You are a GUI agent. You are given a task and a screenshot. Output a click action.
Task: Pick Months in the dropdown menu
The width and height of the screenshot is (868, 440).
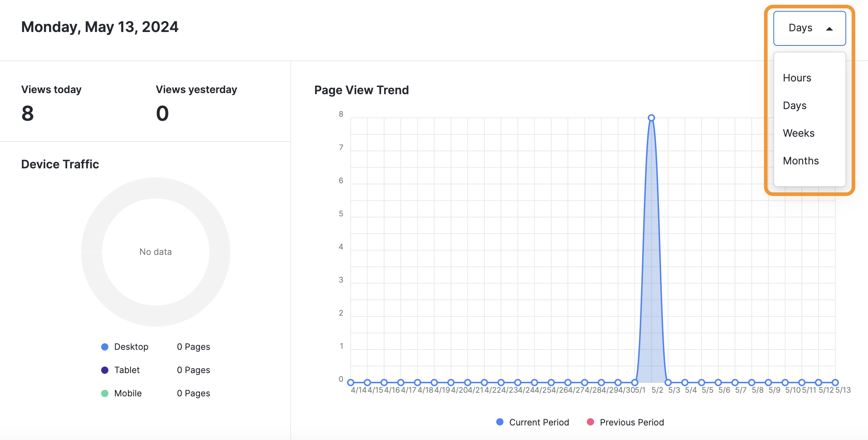[x=801, y=161]
